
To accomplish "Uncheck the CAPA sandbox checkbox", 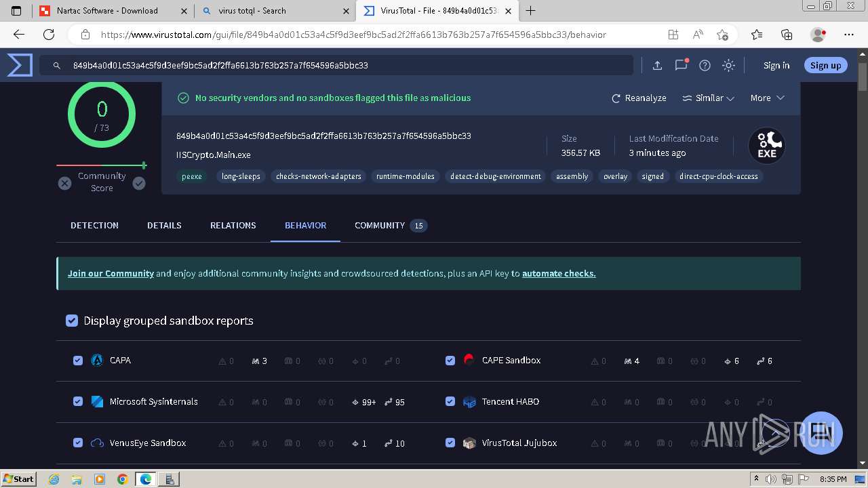I will point(78,361).
